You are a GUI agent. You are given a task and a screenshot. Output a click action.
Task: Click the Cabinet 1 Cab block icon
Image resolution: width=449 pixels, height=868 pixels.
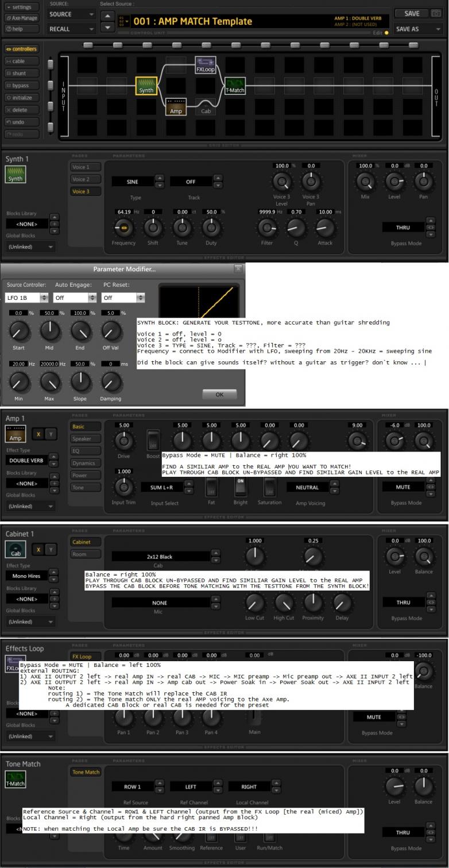(x=15, y=550)
